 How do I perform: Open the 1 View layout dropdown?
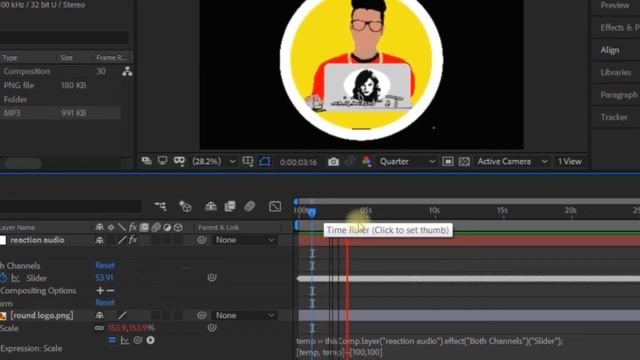570,162
